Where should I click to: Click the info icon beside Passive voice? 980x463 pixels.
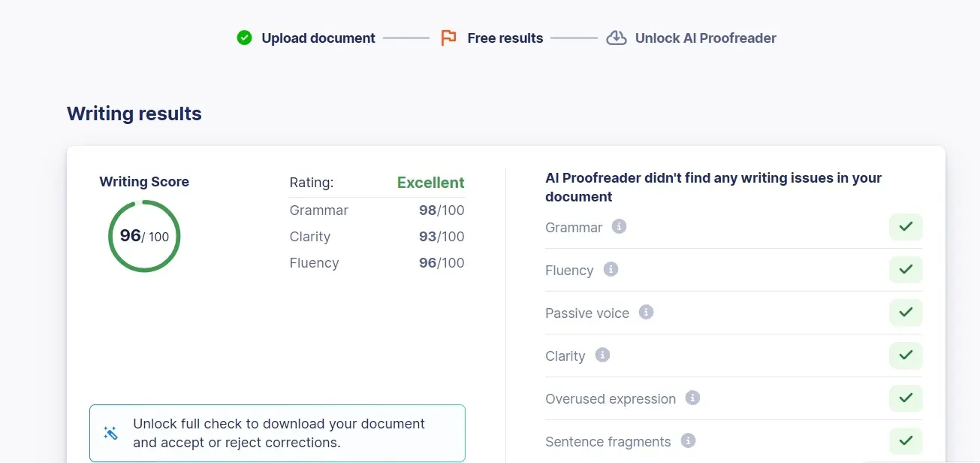[x=646, y=312]
